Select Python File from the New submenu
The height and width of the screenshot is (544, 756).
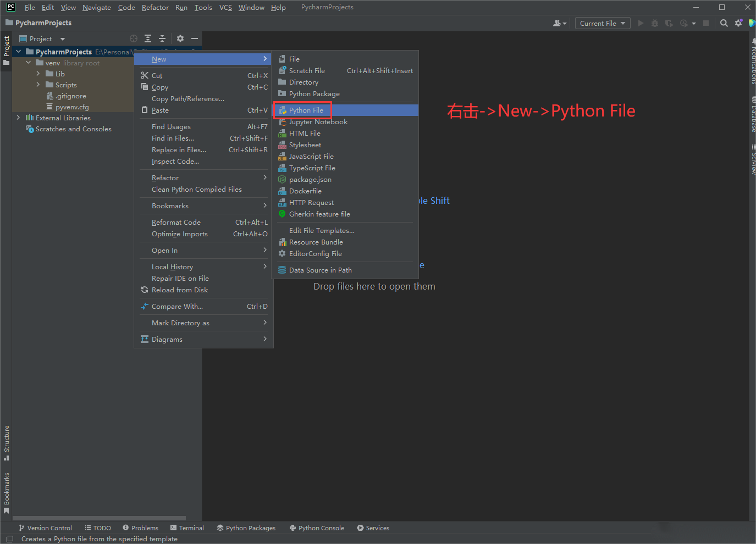coord(346,110)
